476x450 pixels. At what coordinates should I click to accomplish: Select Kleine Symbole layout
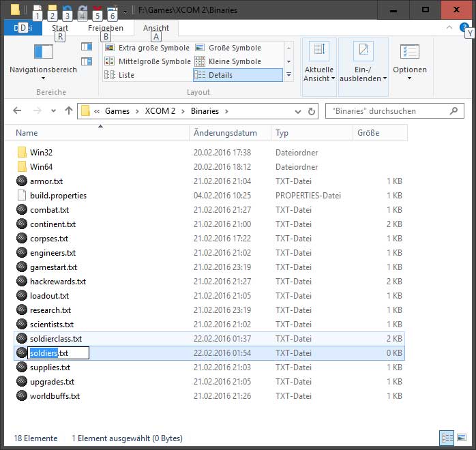point(228,61)
